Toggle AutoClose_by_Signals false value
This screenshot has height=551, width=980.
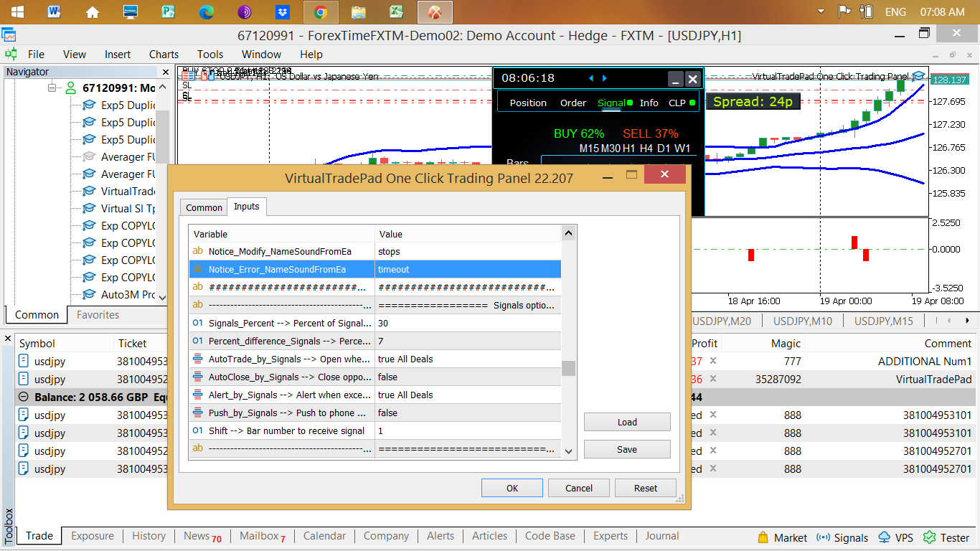tap(468, 377)
